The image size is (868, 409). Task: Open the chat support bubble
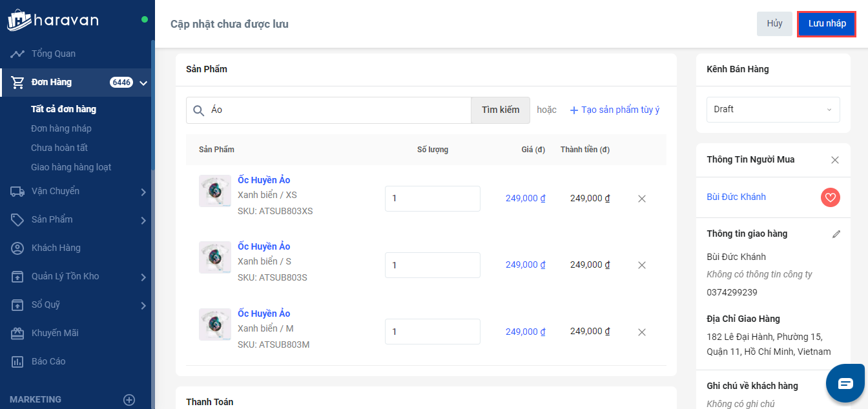point(845,383)
